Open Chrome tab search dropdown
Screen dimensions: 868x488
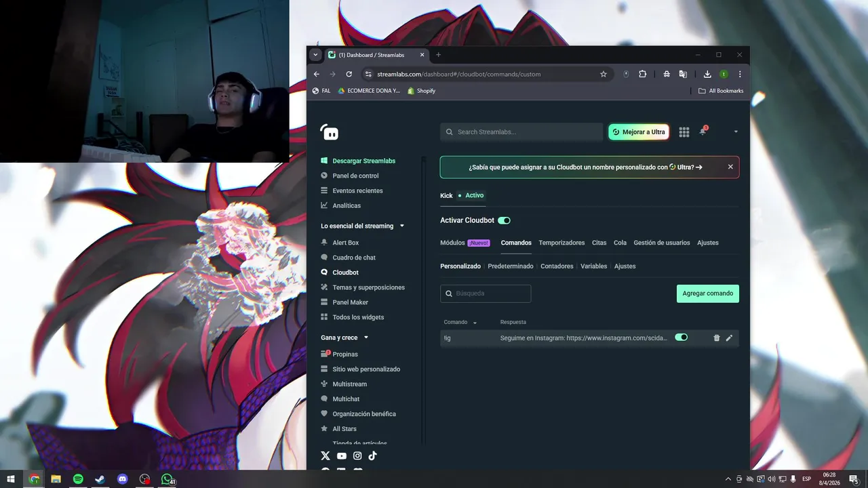pos(315,55)
